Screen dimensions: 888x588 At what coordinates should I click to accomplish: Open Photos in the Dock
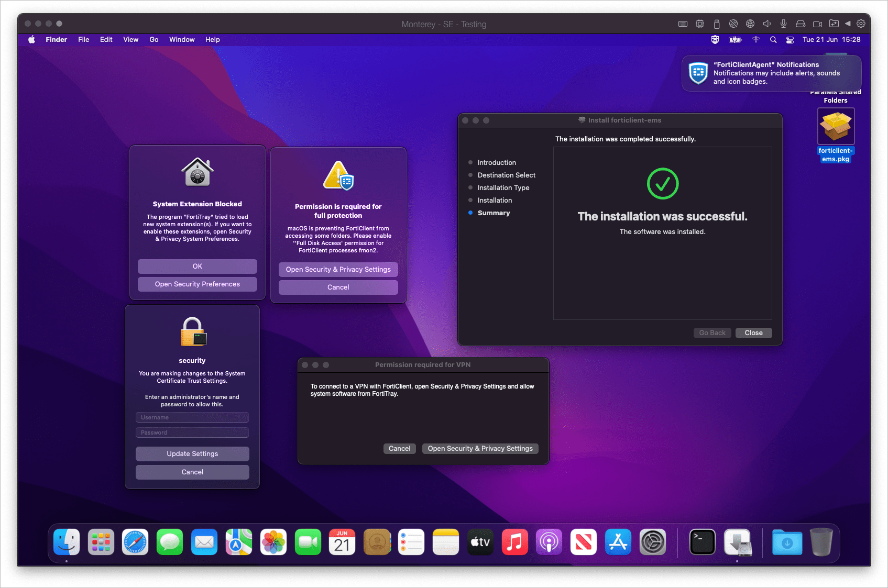(273, 542)
